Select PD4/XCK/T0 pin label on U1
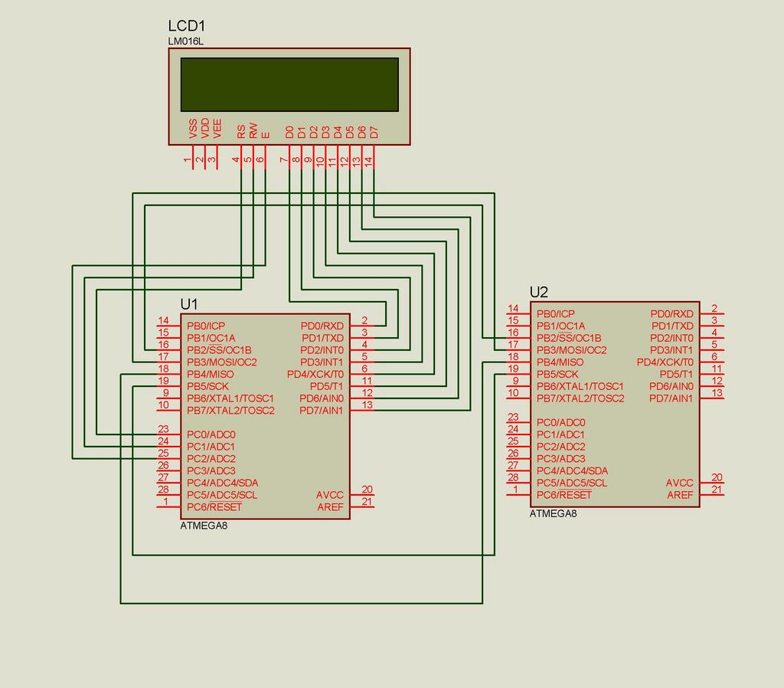Image resolution: width=784 pixels, height=688 pixels. 315,375
